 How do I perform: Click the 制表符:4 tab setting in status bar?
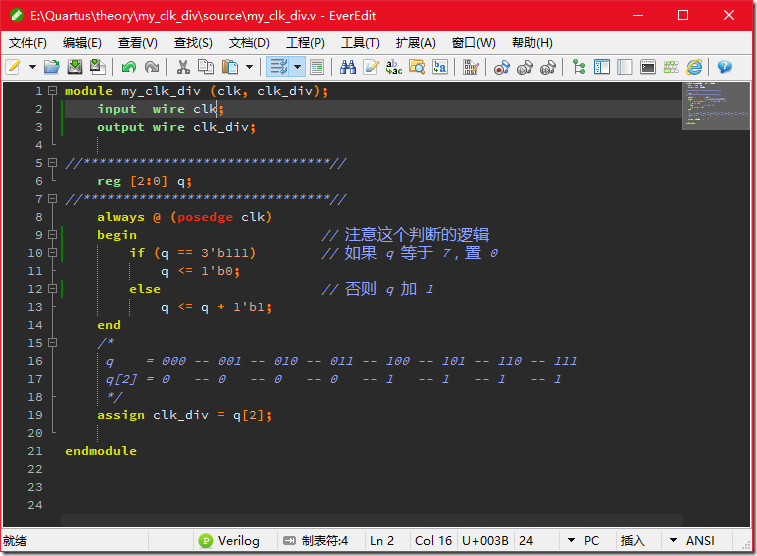tap(316, 541)
